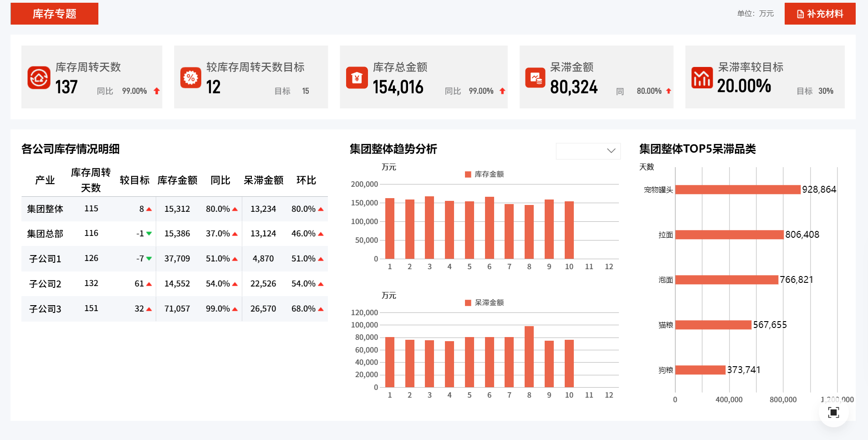Click the 库存金额 column header
Image resolution: width=868 pixels, height=440 pixels.
pos(177,180)
